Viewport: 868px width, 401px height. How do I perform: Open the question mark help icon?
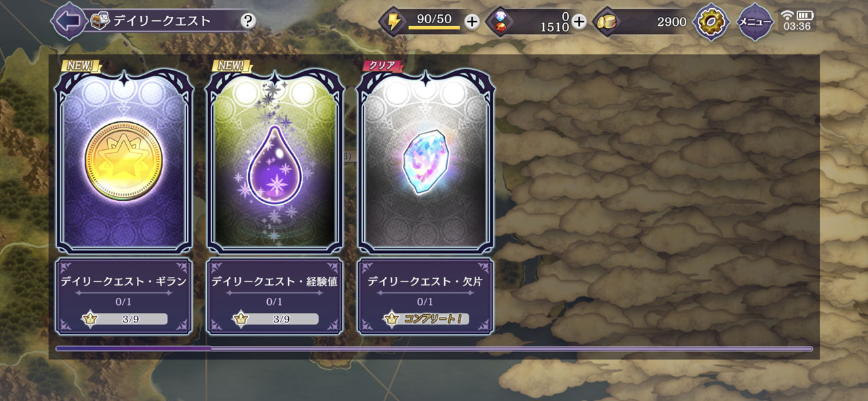pyautogui.click(x=248, y=21)
